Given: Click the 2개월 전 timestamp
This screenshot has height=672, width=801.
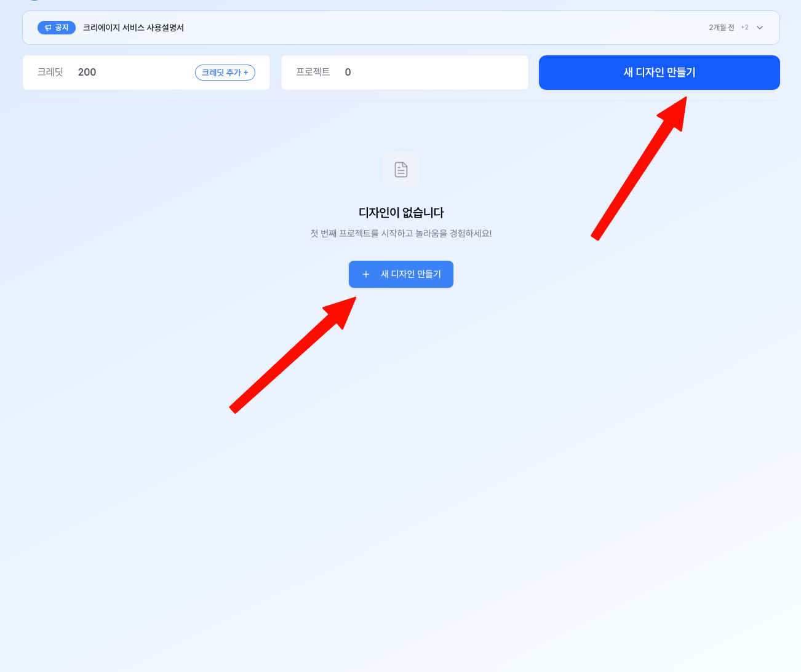Looking at the screenshot, I should 721,28.
